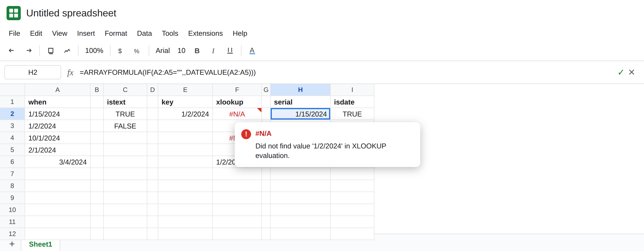The image size is (644, 251).
Task: Select column A header
Action: click(x=58, y=90)
